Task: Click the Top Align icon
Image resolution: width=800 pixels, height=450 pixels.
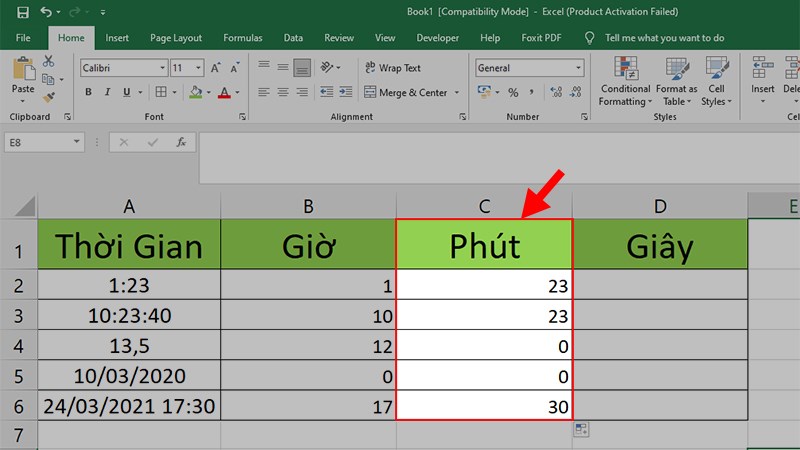Action: point(264,67)
